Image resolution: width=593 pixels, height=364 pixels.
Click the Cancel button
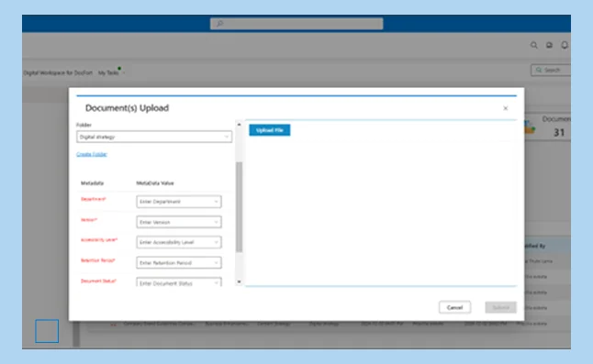(455, 307)
